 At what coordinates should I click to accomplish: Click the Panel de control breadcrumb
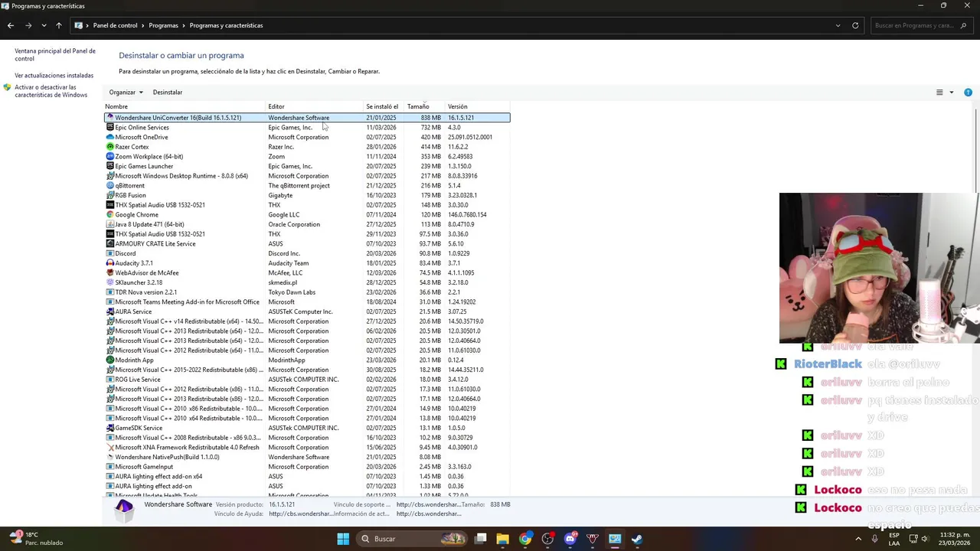115,25
